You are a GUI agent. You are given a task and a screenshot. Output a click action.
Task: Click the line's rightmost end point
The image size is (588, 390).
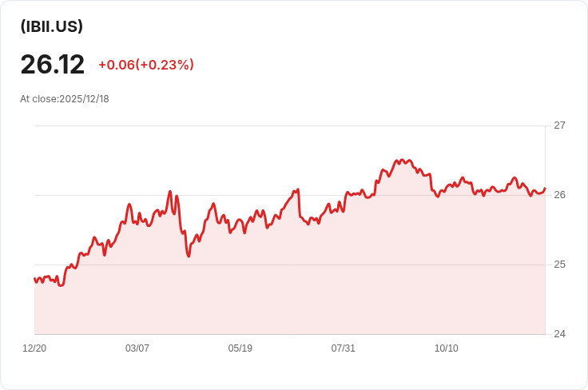tap(545, 189)
